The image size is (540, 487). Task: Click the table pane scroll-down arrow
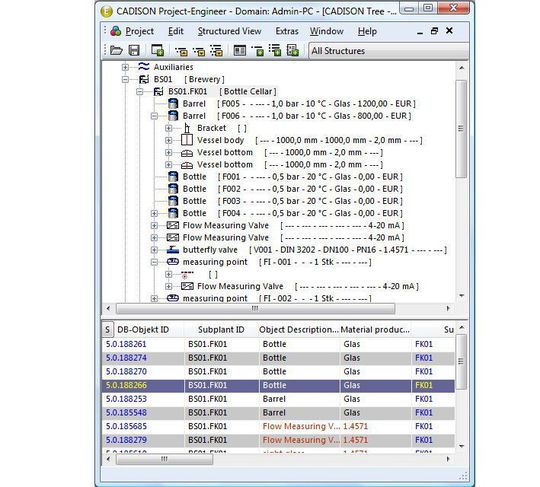point(461,446)
